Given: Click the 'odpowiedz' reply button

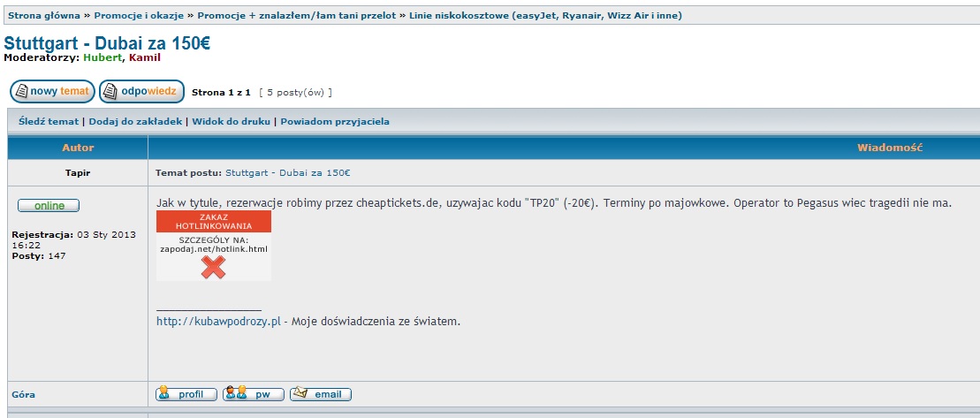Looking at the screenshot, I should coord(142,91).
